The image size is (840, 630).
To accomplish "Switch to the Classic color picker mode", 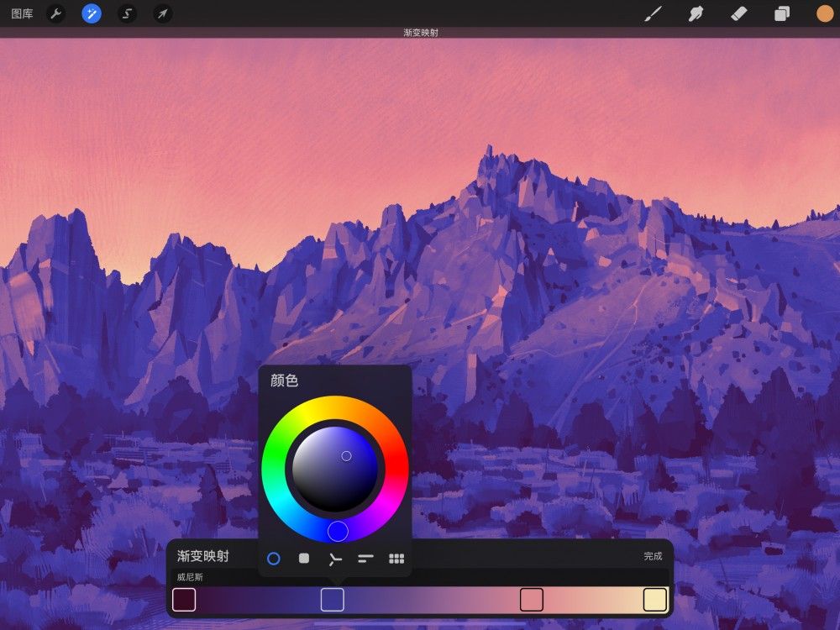I will click(x=304, y=557).
